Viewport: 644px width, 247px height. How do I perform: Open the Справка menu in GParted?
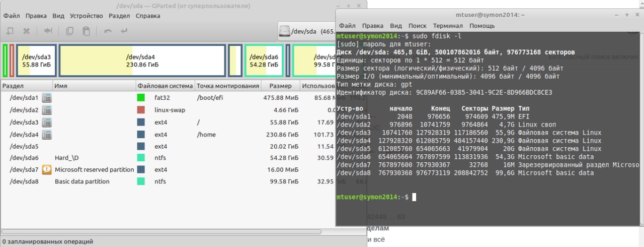148,16
